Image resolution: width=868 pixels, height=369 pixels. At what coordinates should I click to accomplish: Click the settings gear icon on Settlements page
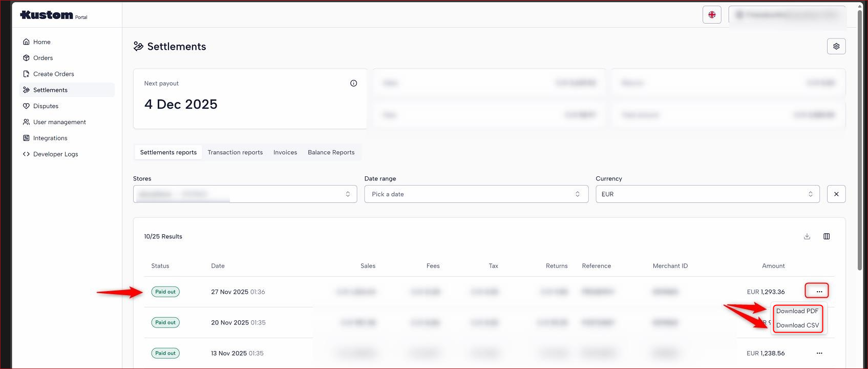click(x=836, y=46)
